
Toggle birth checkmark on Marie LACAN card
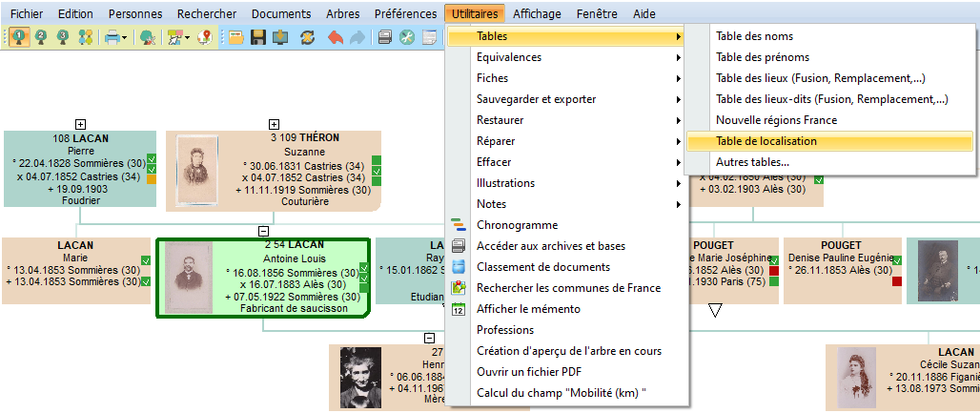146,260
